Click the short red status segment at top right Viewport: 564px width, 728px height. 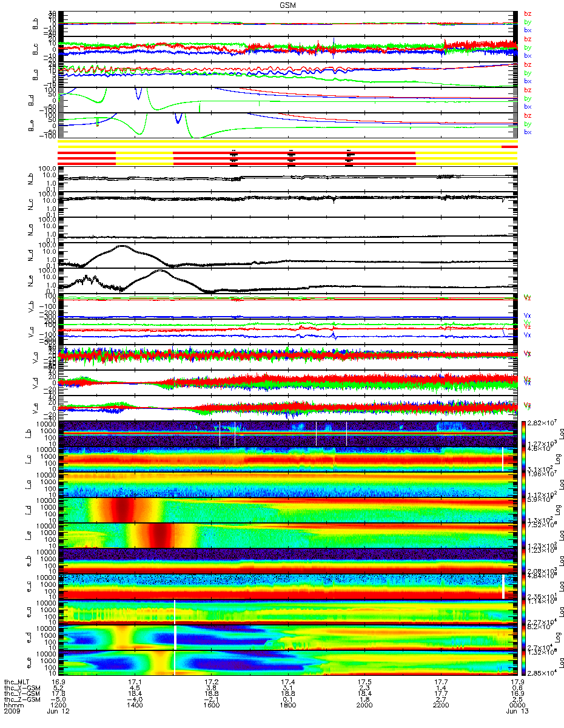coord(509,147)
